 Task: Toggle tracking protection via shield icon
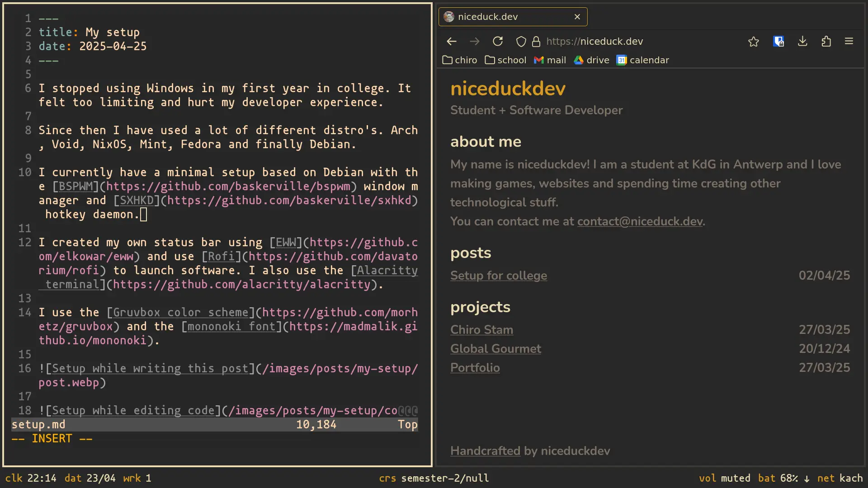point(521,41)
